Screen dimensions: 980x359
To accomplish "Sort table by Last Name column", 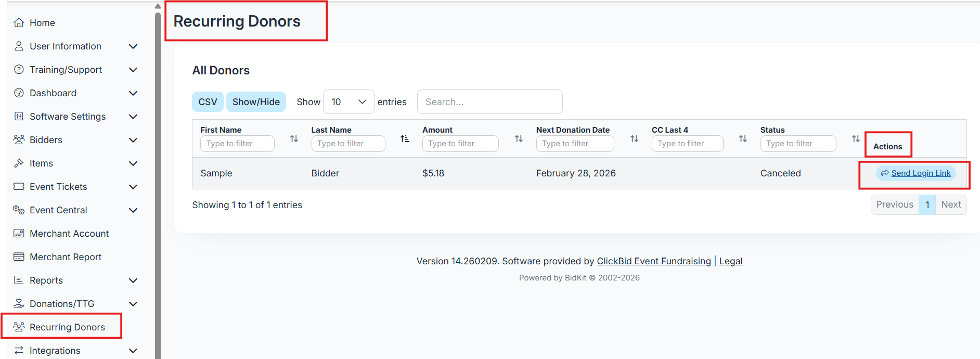I will pos(405,139).
